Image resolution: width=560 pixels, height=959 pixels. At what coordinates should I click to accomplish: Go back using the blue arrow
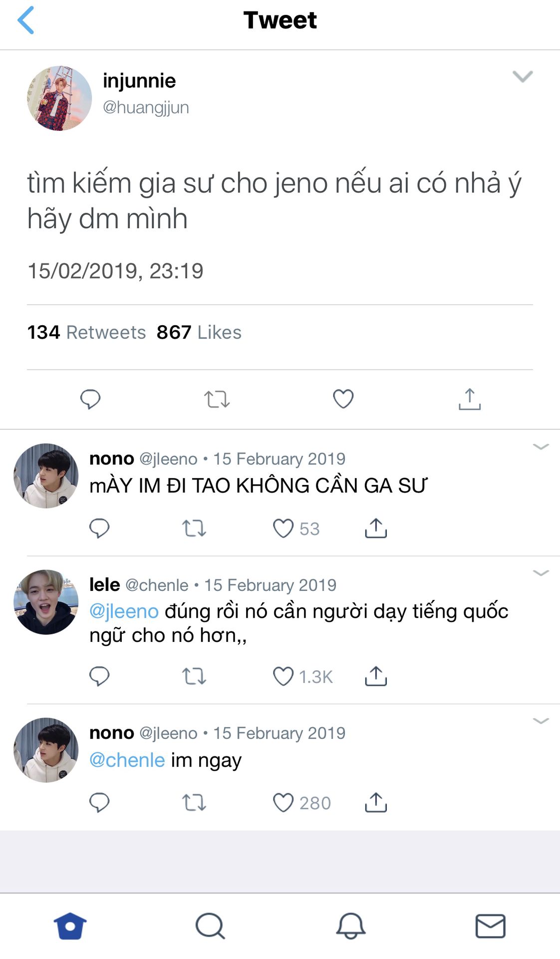25,20
